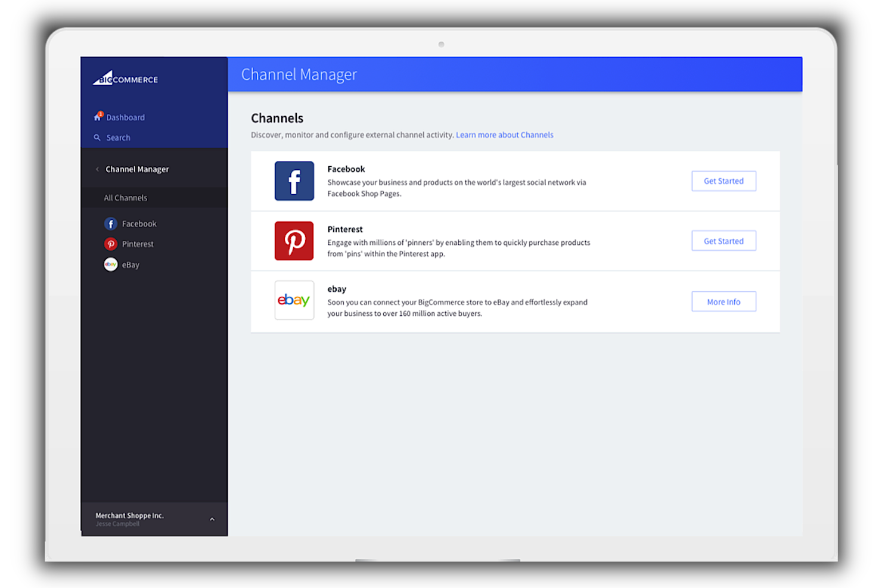Click the Merchant Shoppe Inc. store name
The height and width of the screenshot is (588, 882).
[129, 515]
